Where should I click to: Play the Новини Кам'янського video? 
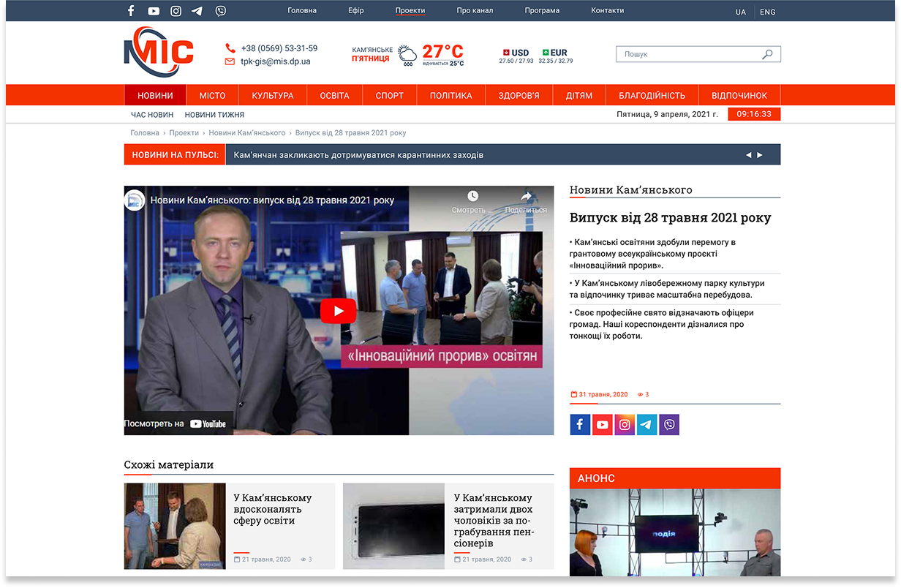[x=339, y=311]
